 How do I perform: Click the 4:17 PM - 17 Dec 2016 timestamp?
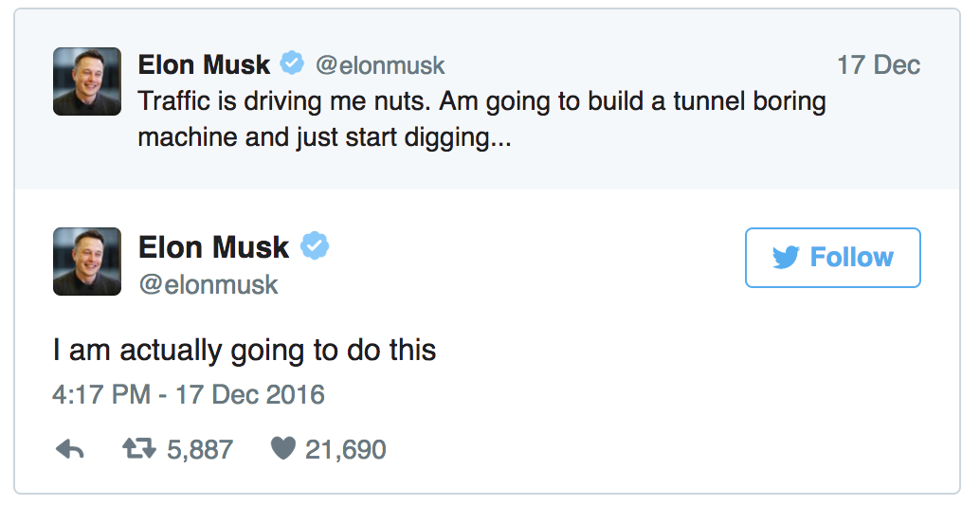click(x=188, y=395)
